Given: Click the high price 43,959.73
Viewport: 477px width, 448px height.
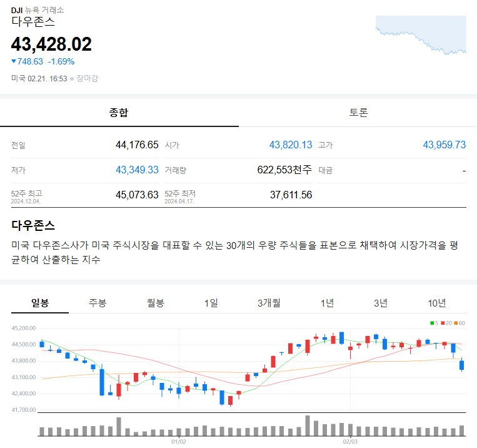Looking at the screenshot, I should 444,145.
